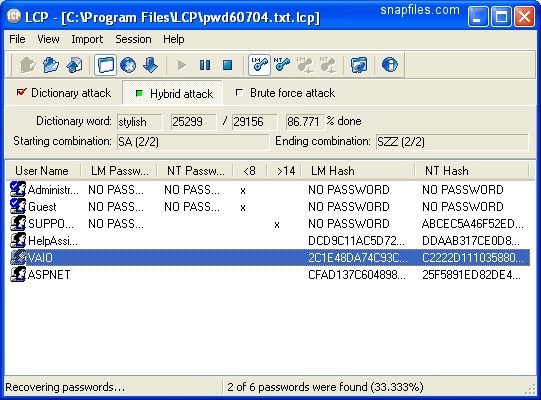This screenshot has width=541, height=400.
Task: Click the New Session toolbar icon
Action: [28, 65]
